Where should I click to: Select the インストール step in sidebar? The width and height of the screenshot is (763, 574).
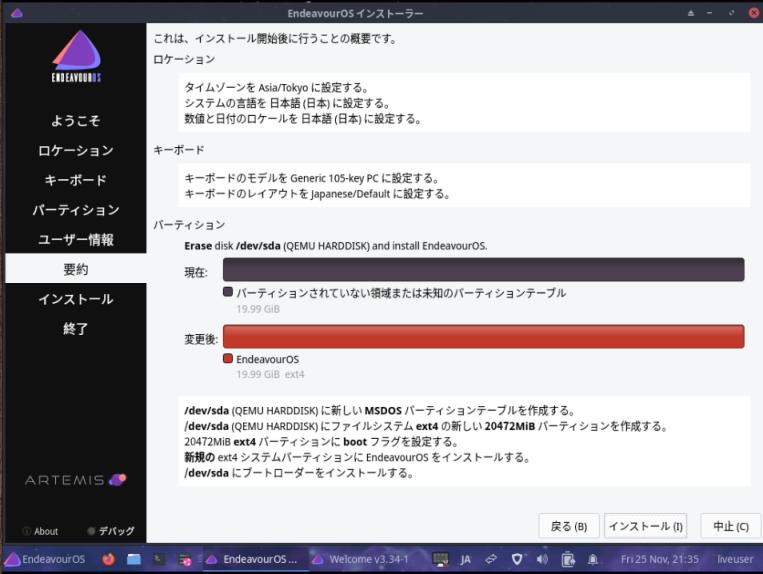coord(76,299)
